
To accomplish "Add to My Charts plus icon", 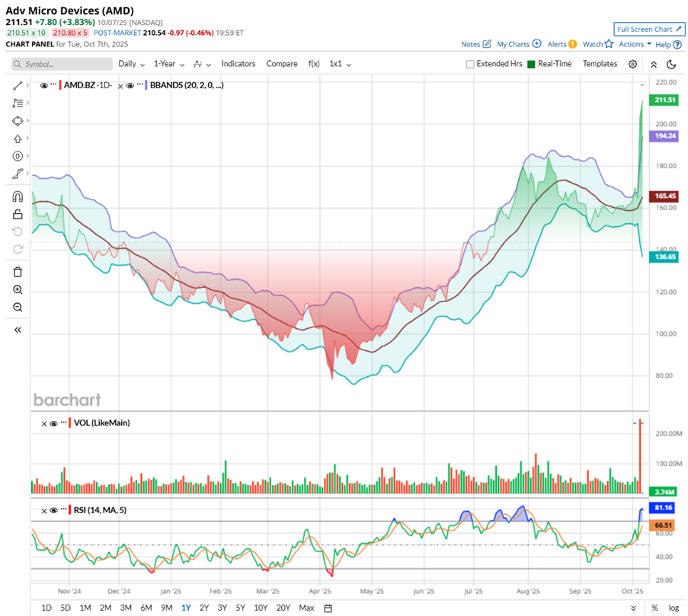I will point(536,44).
